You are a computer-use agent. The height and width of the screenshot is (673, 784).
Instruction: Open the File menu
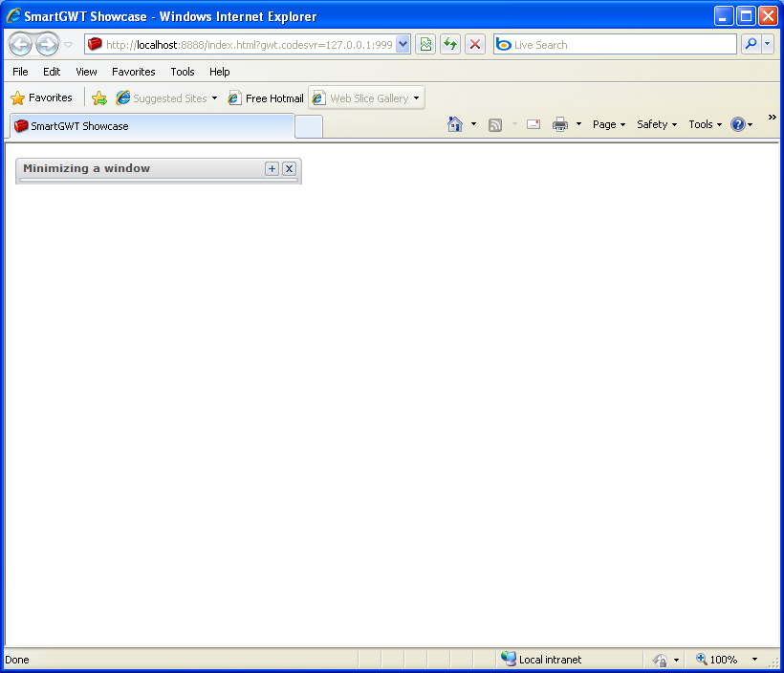pos(20,72)
